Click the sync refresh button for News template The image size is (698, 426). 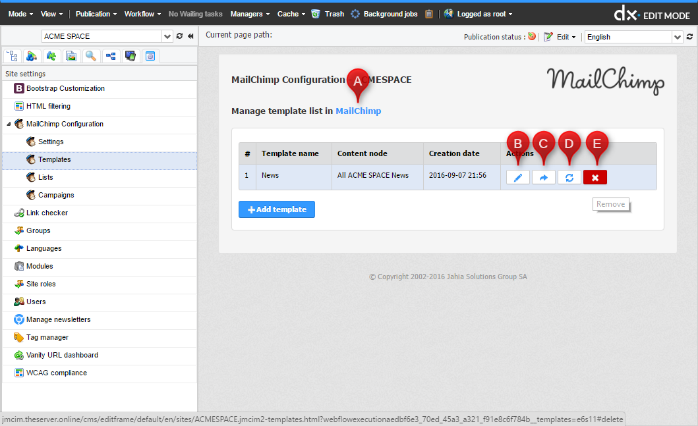[569, 178]
